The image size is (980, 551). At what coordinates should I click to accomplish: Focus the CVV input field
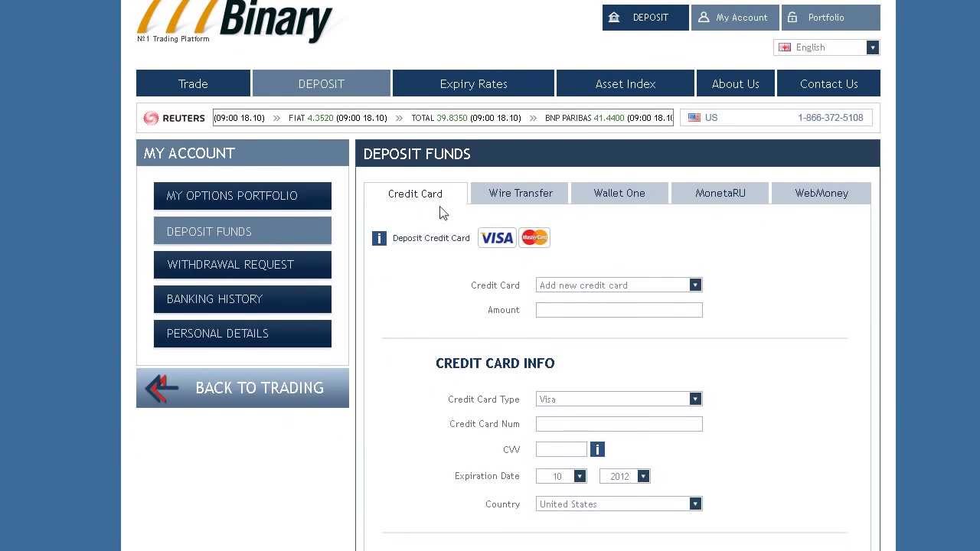[x=561, y=449]
